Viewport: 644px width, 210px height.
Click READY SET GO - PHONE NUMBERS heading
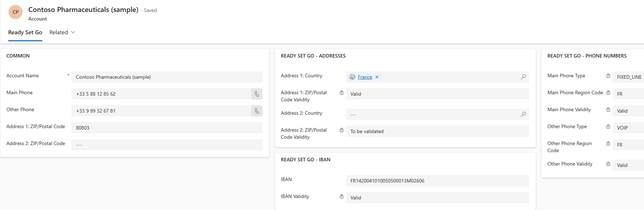coord(587,56)
